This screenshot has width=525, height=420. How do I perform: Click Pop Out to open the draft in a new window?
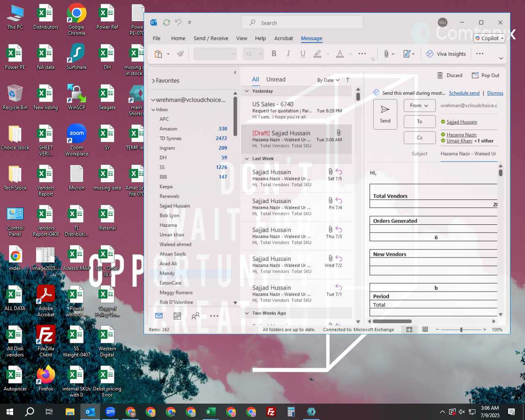[x=486, y=75]
